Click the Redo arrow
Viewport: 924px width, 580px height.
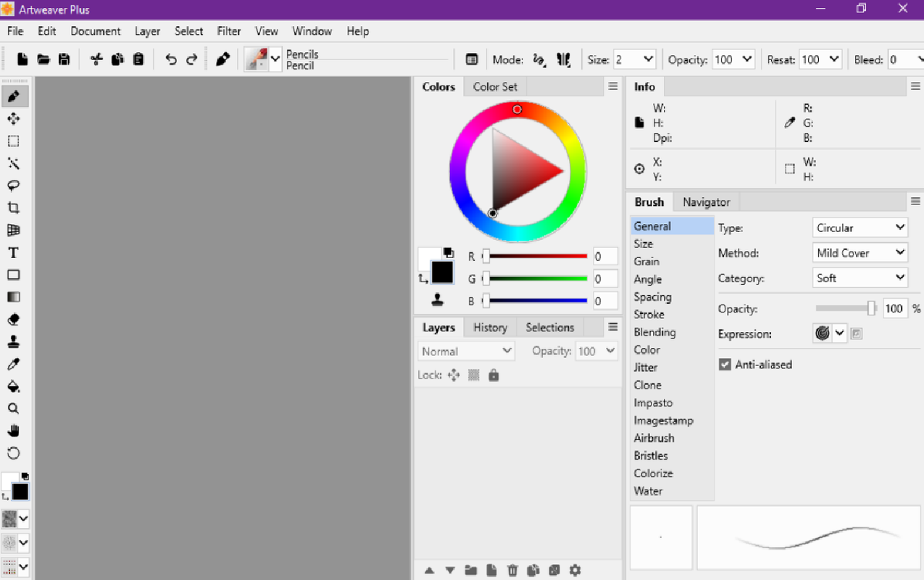[191, 59]
